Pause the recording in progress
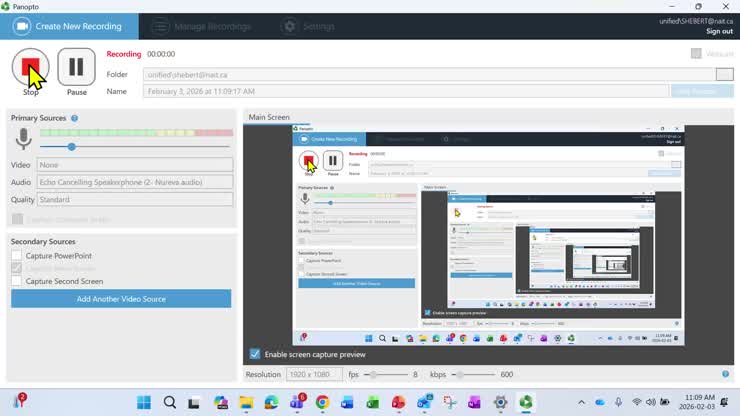The width and height of the screenshot is (740, 416). [76, 67]
